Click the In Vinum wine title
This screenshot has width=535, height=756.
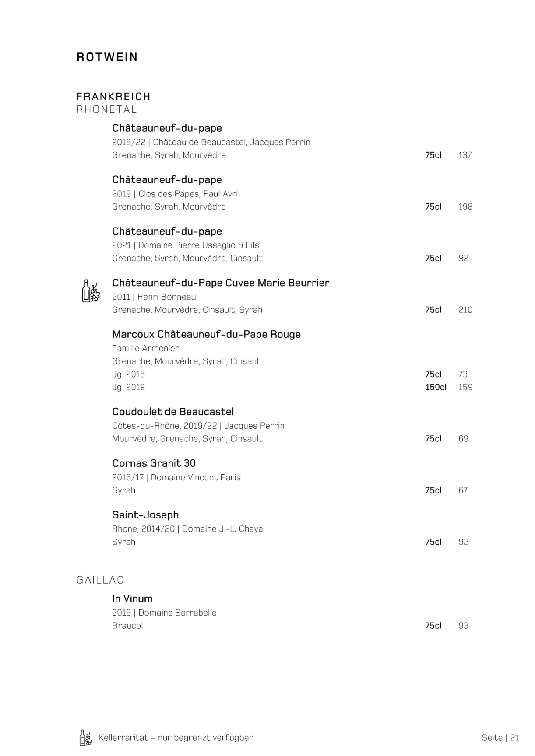[132, 599]
